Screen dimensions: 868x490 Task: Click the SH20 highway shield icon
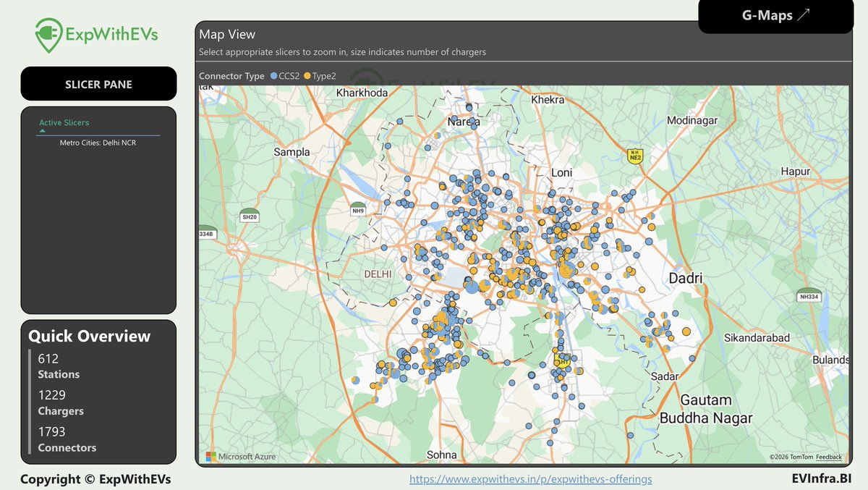[250, 216]
